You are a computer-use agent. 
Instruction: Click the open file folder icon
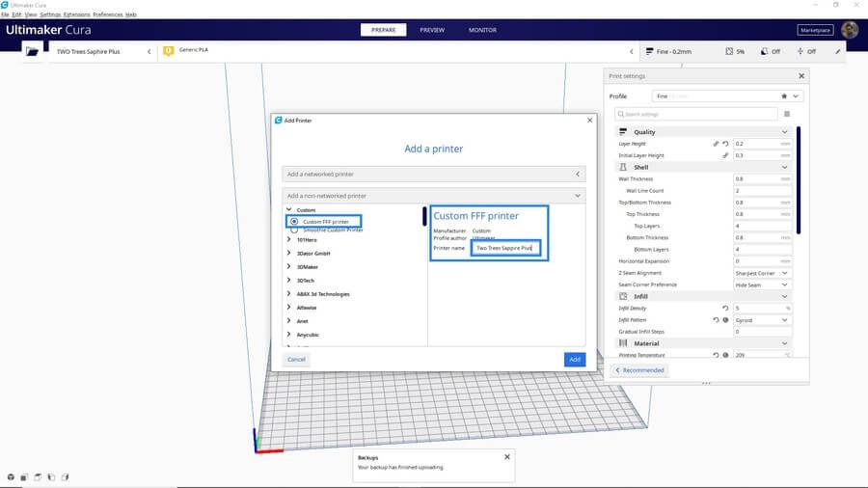(33, 51)
